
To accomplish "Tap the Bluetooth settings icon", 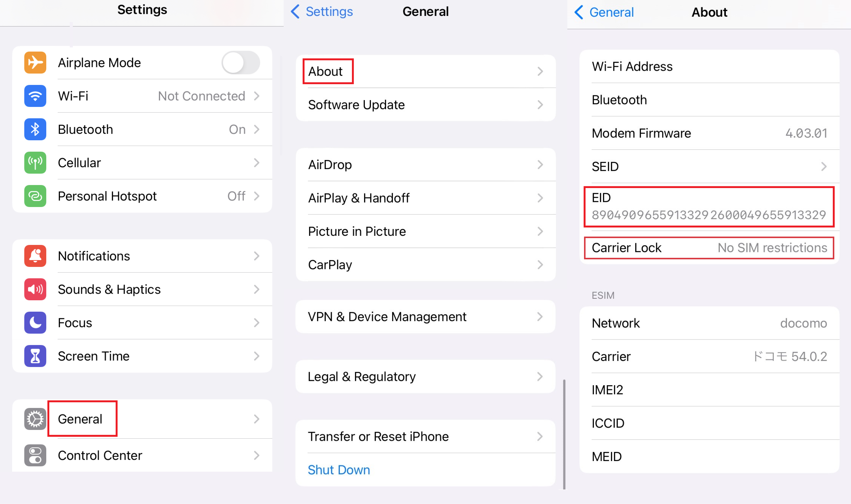I will coord(35,129).
